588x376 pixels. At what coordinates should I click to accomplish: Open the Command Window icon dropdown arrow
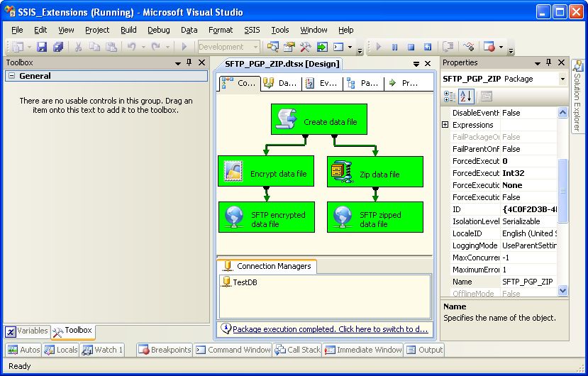coord(350,47)
